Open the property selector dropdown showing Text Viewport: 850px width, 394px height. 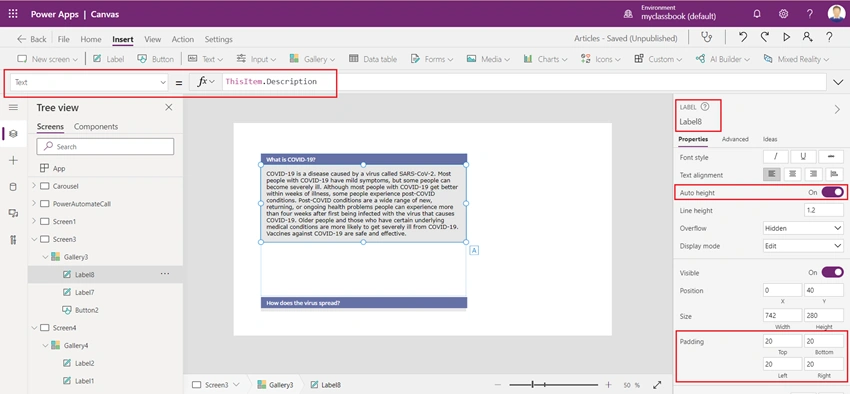(89, 82)
